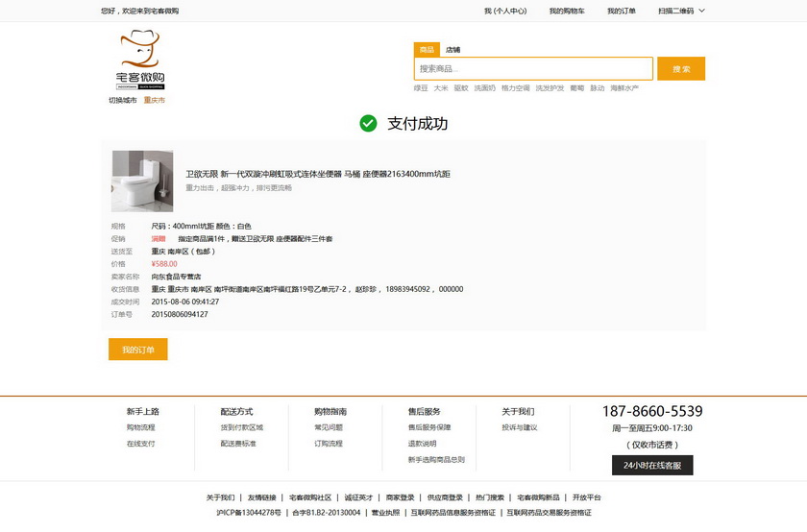Screen dimensions: 807x532
Task: Select the 商品 search tab
Action: (427, 49)
